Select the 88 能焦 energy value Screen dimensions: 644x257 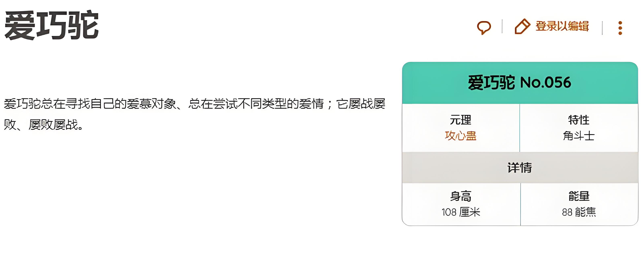[x=579, y=212]
